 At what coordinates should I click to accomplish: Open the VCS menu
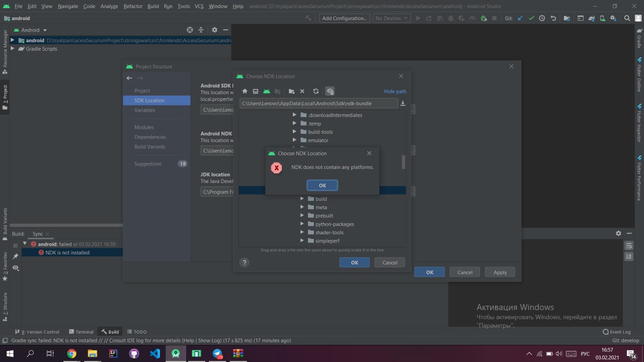pyautogui.click(x=199, y=6)
